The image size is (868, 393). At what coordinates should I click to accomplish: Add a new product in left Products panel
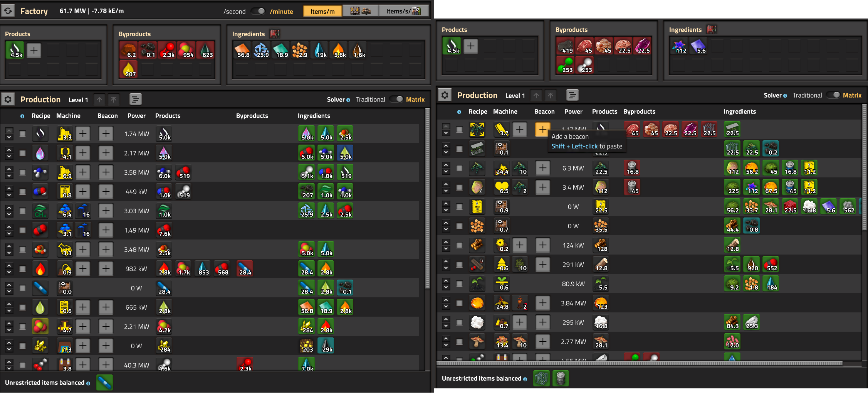34,50
